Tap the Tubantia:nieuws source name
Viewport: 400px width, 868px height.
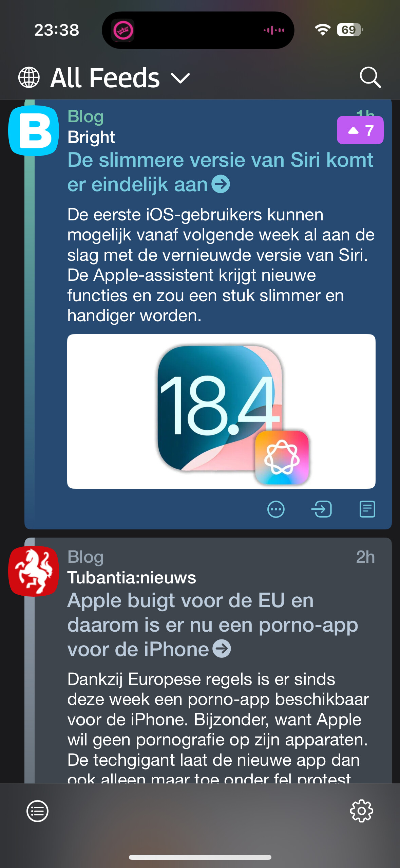click(132, 577)
